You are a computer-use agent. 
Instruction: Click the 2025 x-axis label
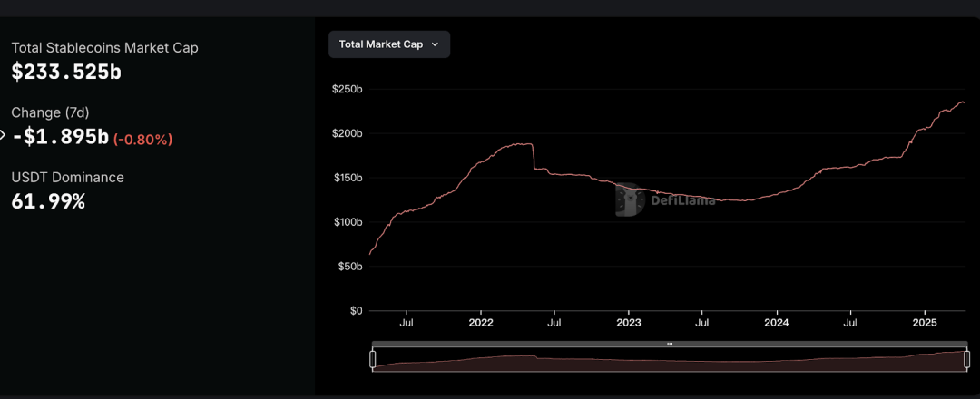[x=924, y=323]
